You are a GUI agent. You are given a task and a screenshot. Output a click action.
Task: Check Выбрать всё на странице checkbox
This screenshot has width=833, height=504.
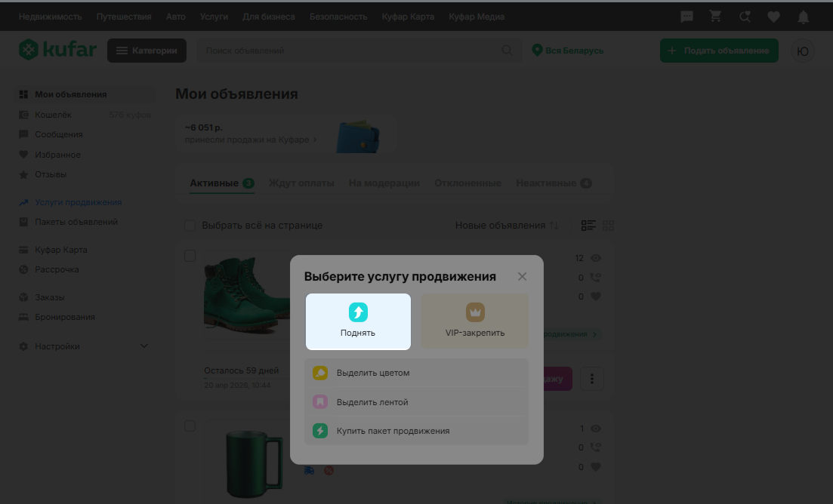click(x=190, y=226)
